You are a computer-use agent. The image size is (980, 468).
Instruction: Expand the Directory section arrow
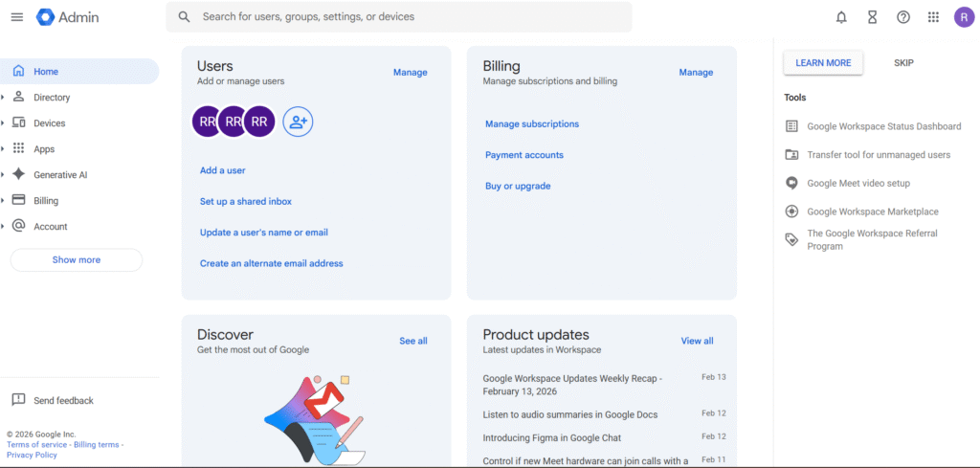coord(3,98)
